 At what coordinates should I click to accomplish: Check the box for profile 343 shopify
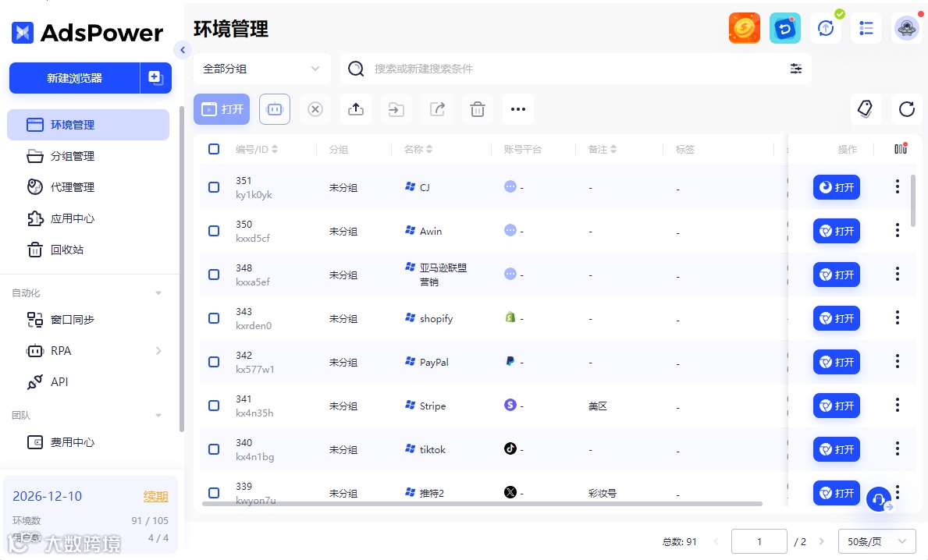click(214, 318)
